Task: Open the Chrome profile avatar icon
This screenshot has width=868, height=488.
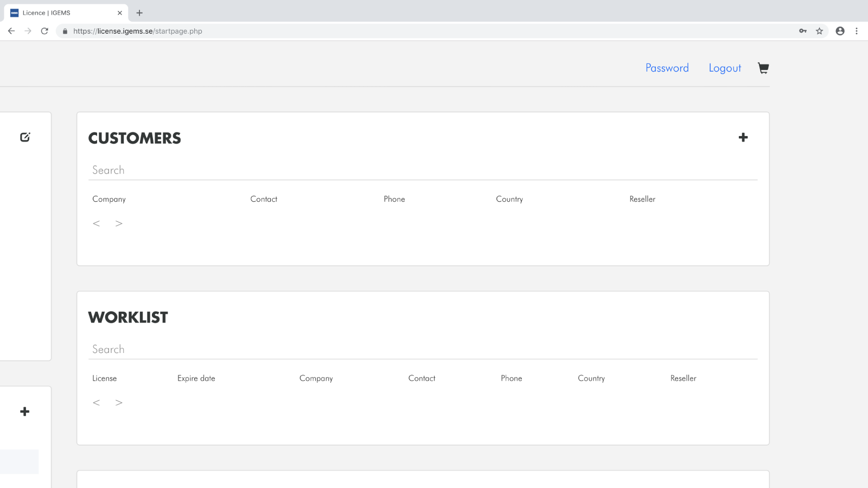Action: [x=840, y=31]
